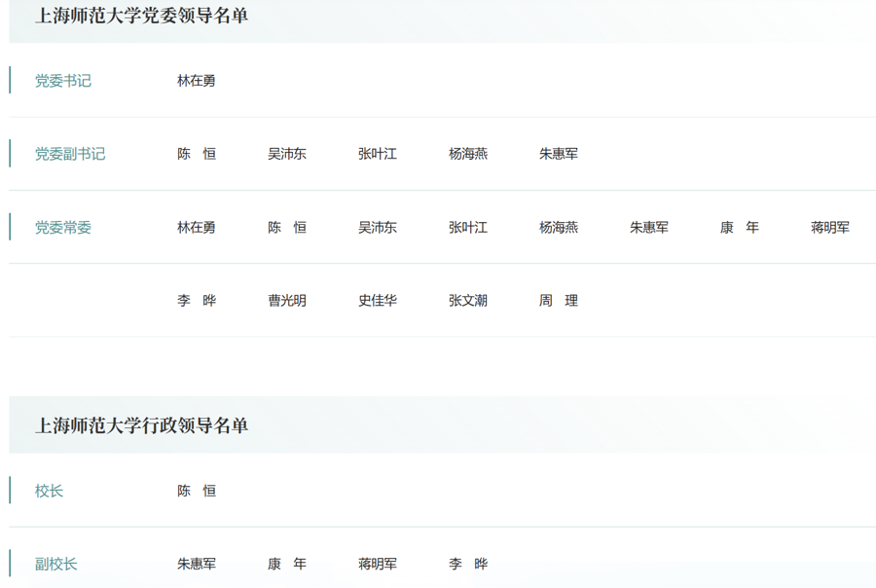Click the name 史佳华
The height and width of the screenshot is (588, 876).
coord(377,301)
